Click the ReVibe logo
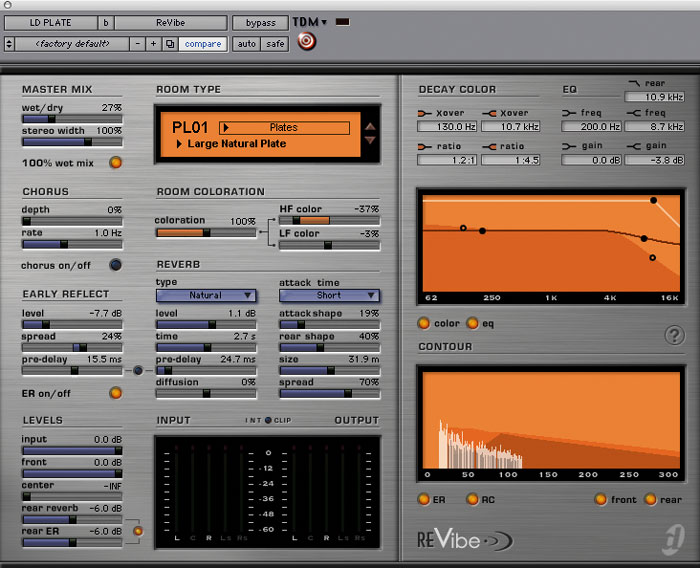Viewport: 700px width, 568px height. click(x=465, y=540)
